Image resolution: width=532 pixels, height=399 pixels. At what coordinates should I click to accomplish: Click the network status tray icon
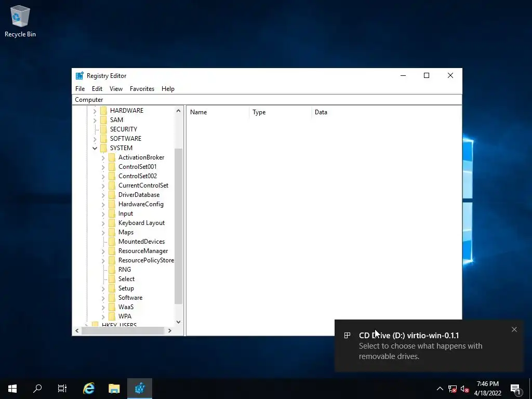(453, 389)
